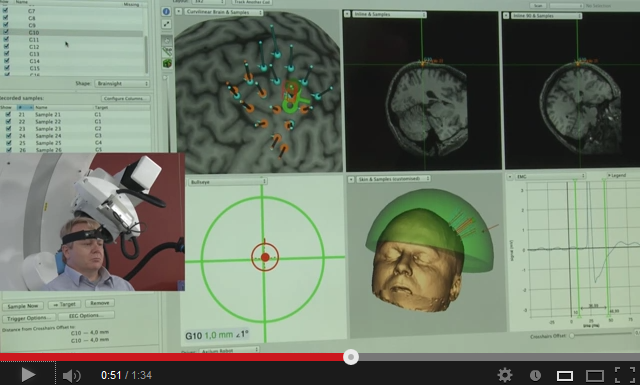
Task: Enter fullscreen mode
Action: (624, 375)
